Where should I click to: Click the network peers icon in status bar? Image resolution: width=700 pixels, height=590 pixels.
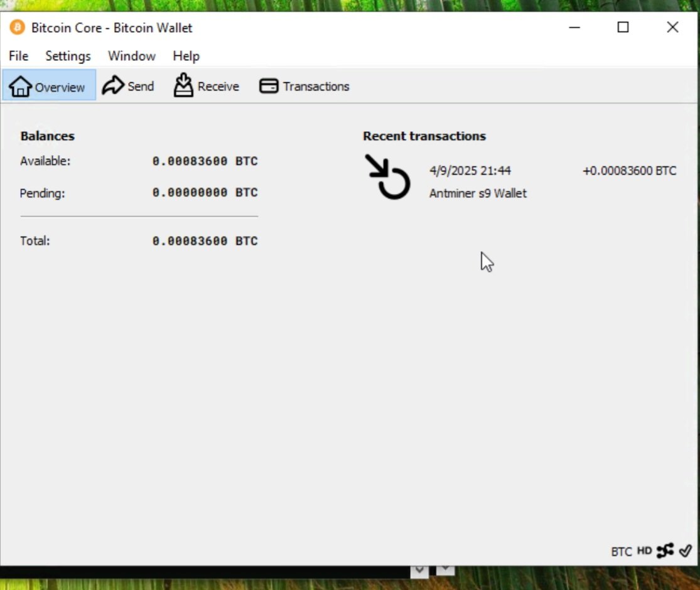[665, 551]
